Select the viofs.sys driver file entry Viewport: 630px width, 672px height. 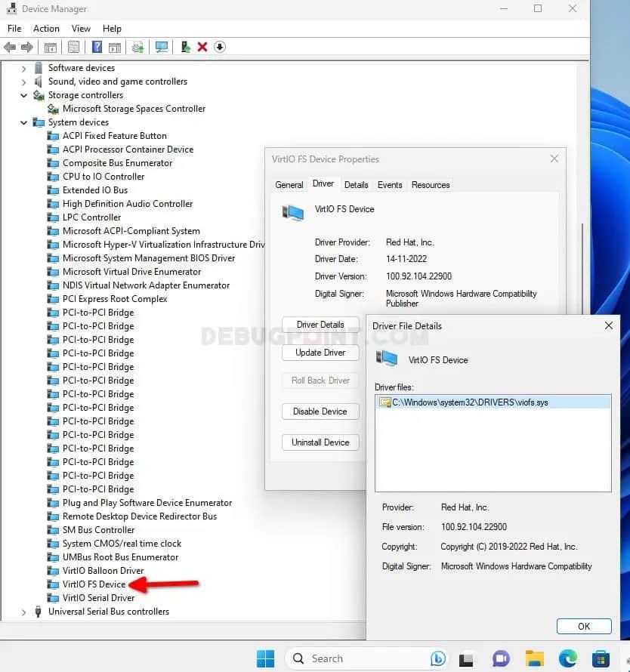pos(470,402)
